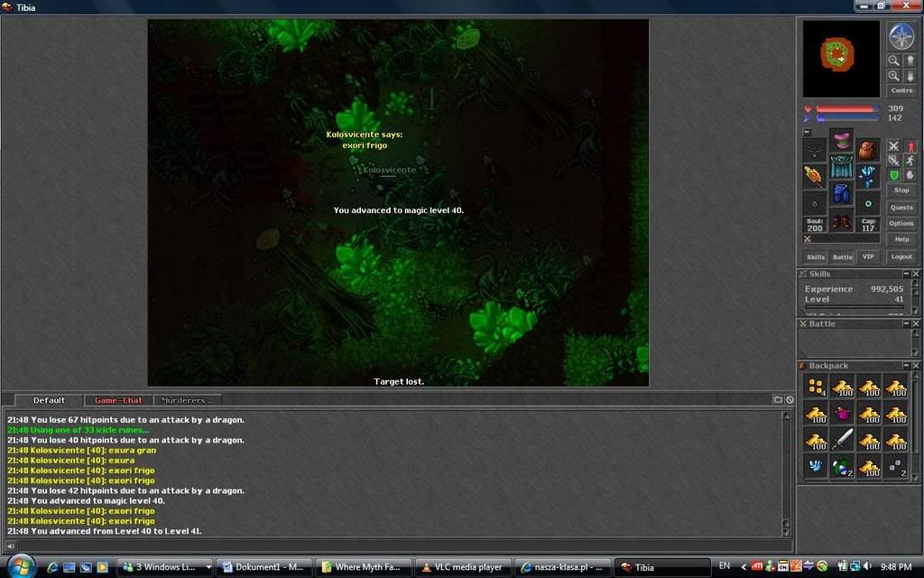Minimize the Backpack panel
Image resolution: width=924 pixels, height=578 pixels.
point(906,366)
